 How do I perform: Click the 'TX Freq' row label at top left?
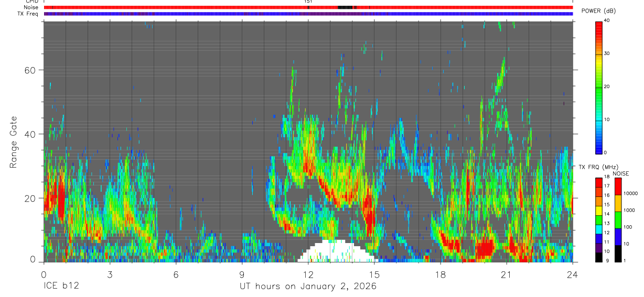(28, 14)
